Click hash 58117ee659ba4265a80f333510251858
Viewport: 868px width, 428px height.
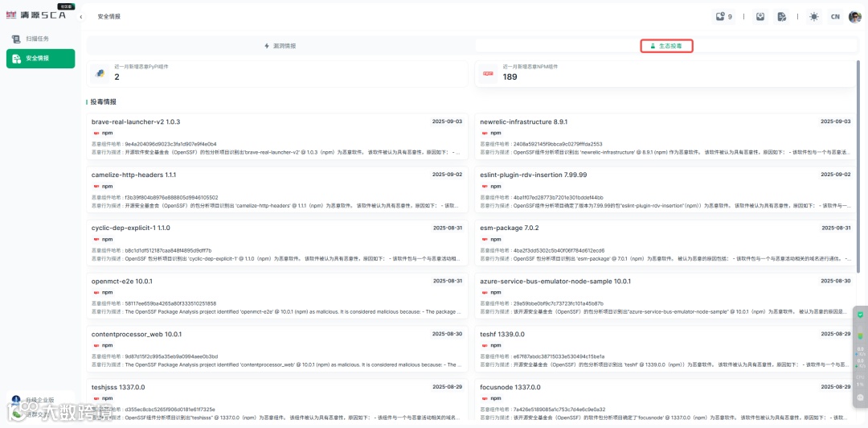[x=170, y=303]
